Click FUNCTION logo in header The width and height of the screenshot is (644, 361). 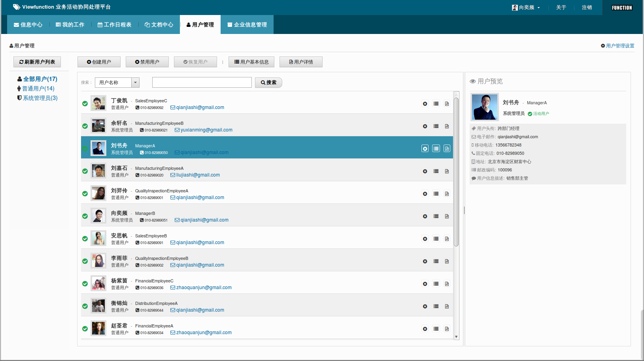pos(622,8)
